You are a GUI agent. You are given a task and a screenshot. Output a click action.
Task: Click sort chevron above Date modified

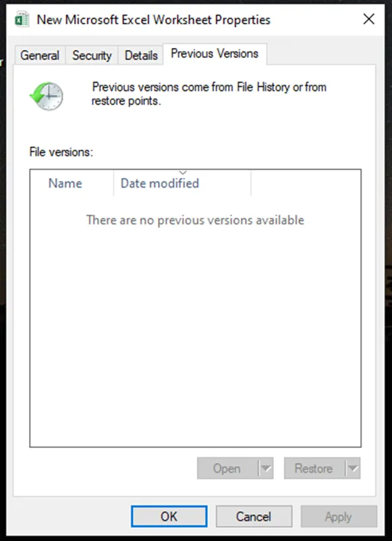[x=183, y=173]
